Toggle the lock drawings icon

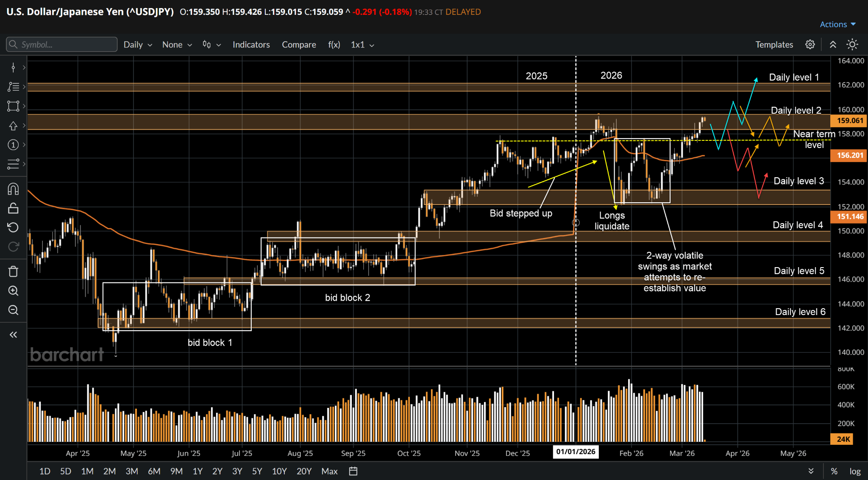[13, 208]
